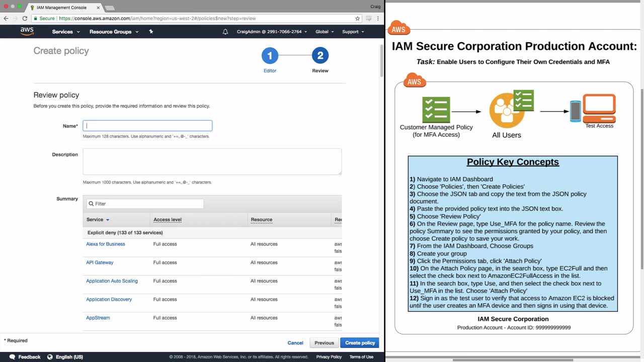
Task: Open the Services dropdown menu
Action: point(66,32)
